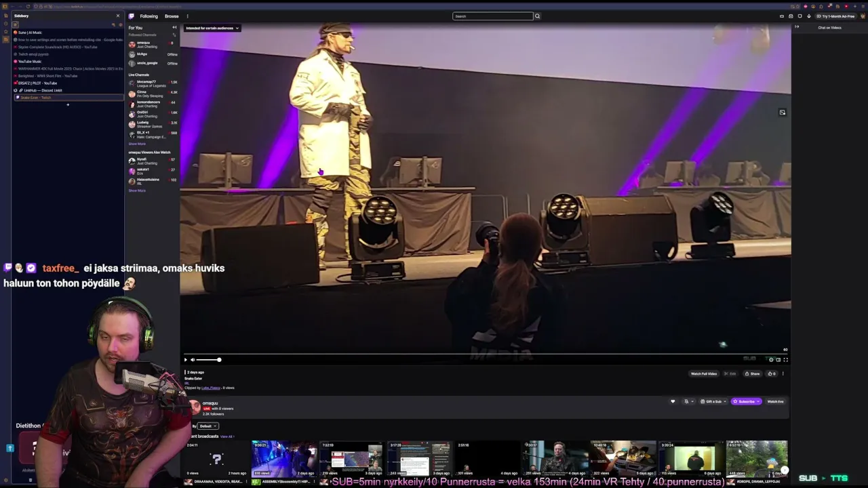Click the omaquu channel avatar below the video
Screen dimensions: 868x488
pyautogui.click(x=195, y=406)
